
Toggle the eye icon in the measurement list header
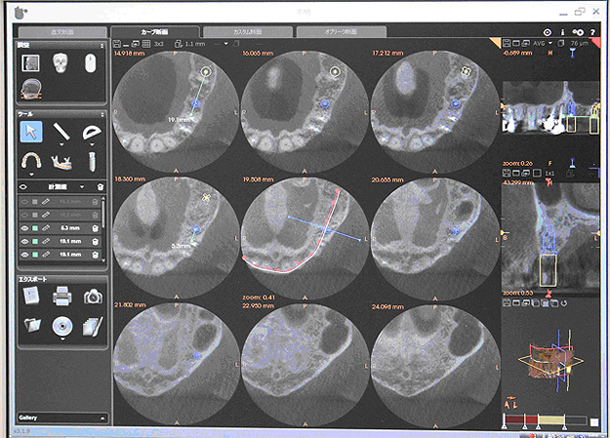(x=23, y=186)
